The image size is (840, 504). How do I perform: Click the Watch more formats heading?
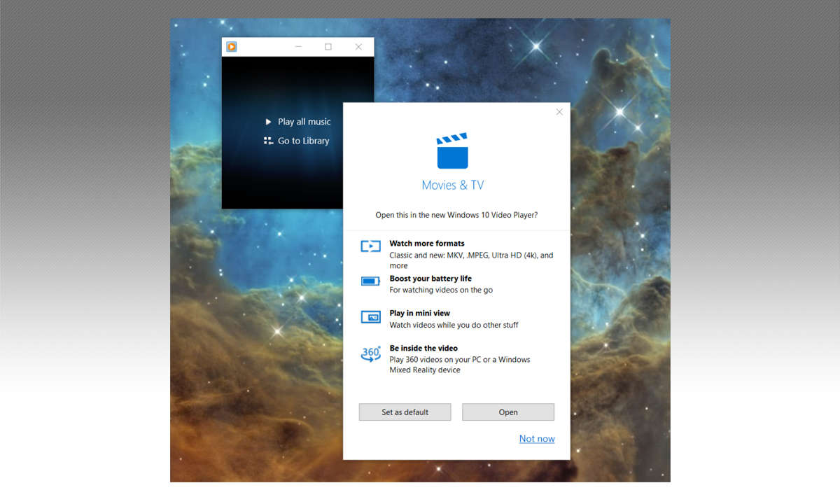pyautogui.click(x=427, y=244)
